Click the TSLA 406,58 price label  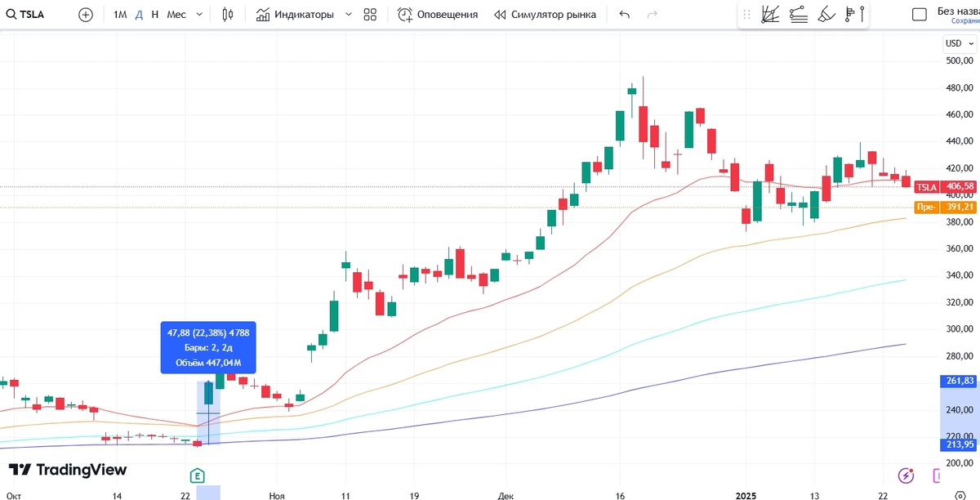coord(945,186)
